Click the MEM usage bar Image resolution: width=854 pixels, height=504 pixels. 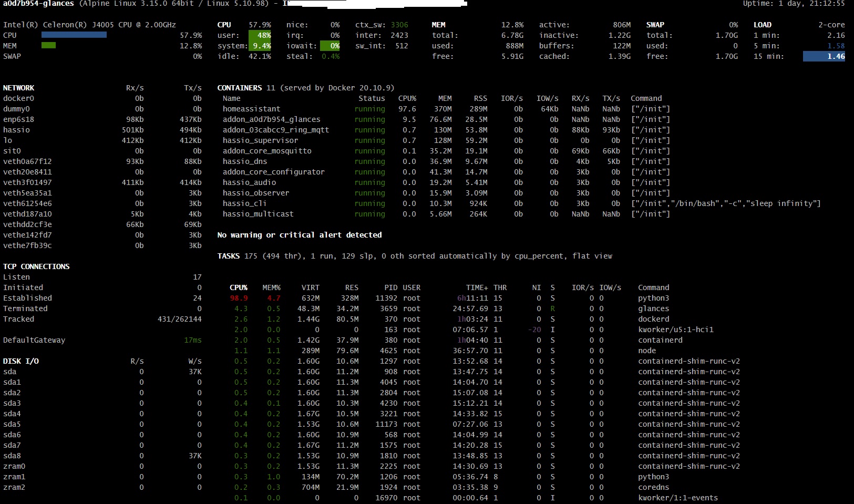48,46
